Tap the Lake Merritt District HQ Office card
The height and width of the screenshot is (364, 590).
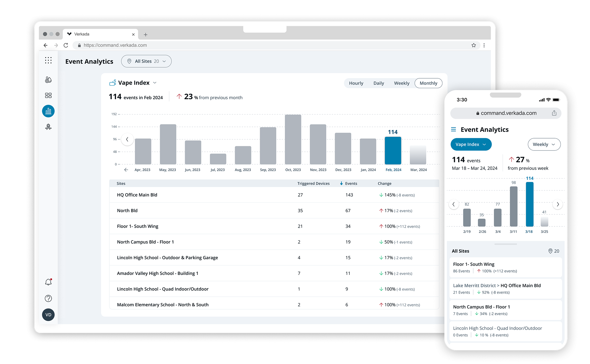point(506,289)
